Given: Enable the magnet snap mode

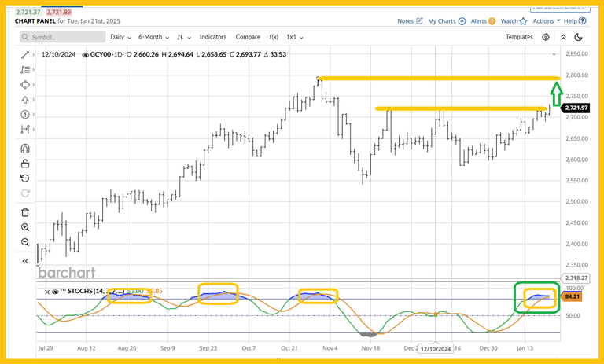Looking at the screenshot, I should pos(24,149).
